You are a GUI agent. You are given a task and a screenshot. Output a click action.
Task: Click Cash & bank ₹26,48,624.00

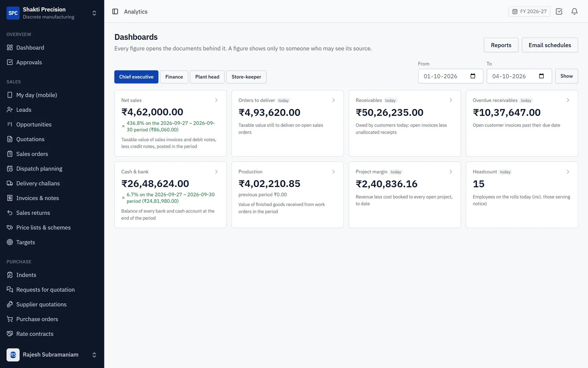pyautogui.click(x=155, y=184)
